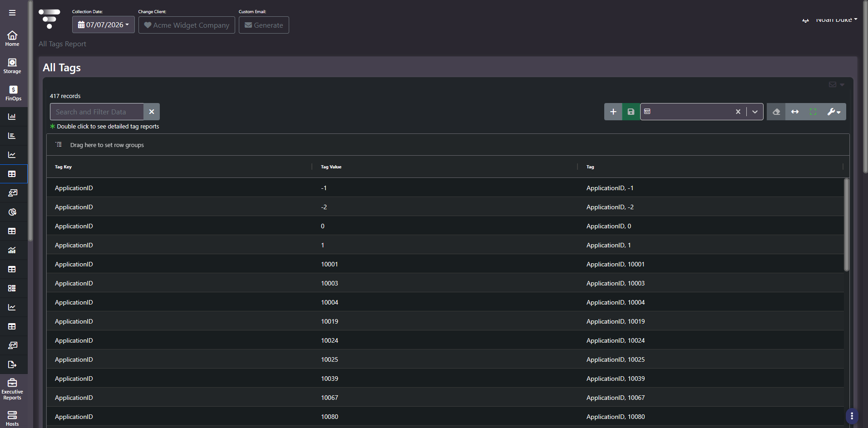Click the plus add-view button
868x428 pixels.
(613, 112)
